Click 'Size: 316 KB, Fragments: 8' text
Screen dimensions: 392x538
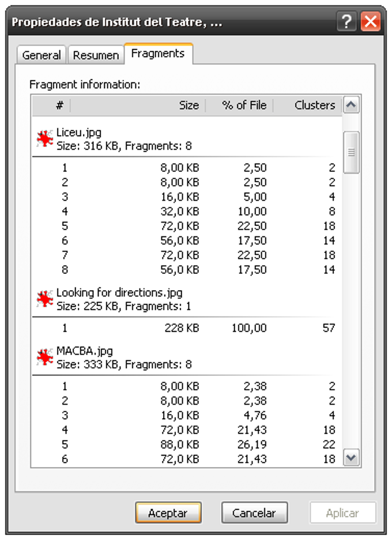point(124,146)
